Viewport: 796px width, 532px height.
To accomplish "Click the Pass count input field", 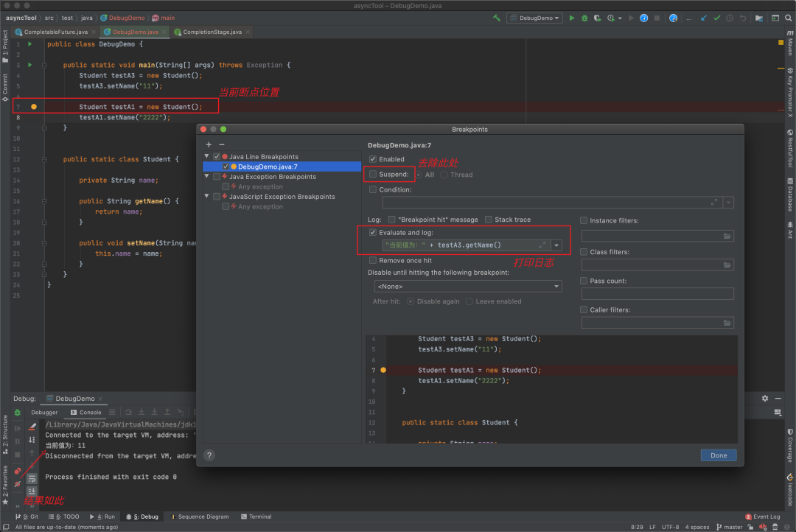I will click(x=657, y=293).
